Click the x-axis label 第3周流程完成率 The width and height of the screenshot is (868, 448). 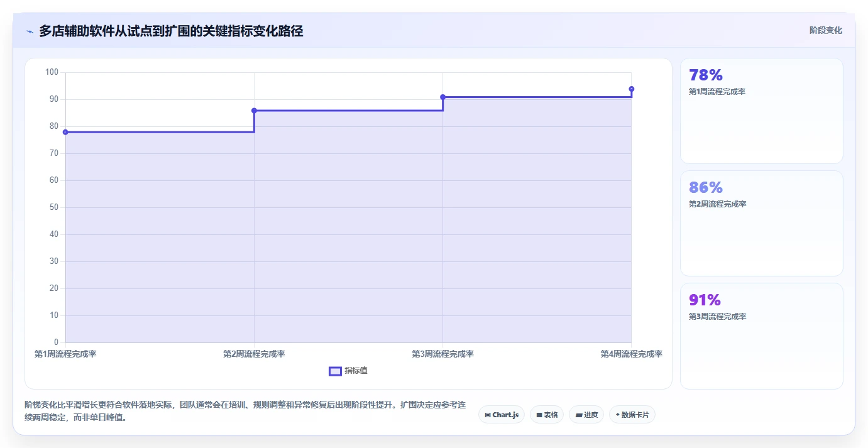tap(442, 354)
